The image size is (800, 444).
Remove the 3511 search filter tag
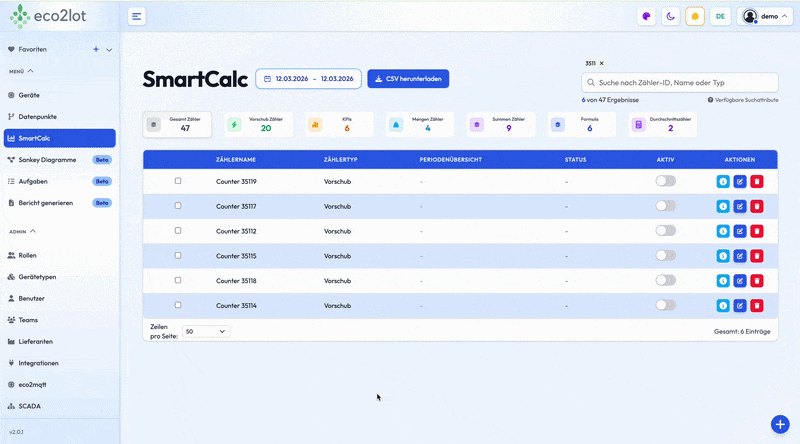coord(602,63)
